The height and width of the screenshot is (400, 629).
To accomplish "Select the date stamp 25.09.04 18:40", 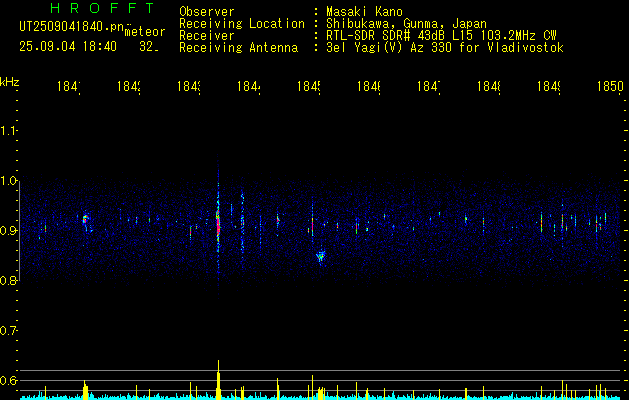I will coord(68,47).
